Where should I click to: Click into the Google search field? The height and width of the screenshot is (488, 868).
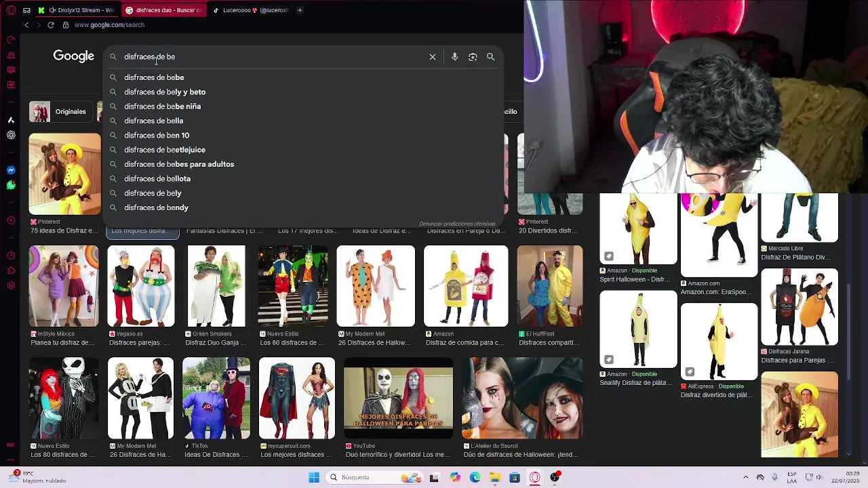[271, 57]
